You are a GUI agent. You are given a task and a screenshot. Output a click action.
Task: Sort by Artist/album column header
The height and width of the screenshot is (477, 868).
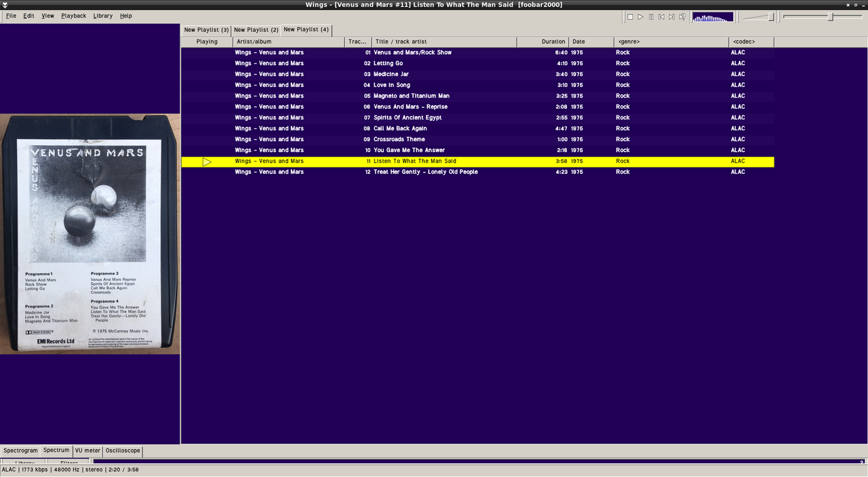288,41
